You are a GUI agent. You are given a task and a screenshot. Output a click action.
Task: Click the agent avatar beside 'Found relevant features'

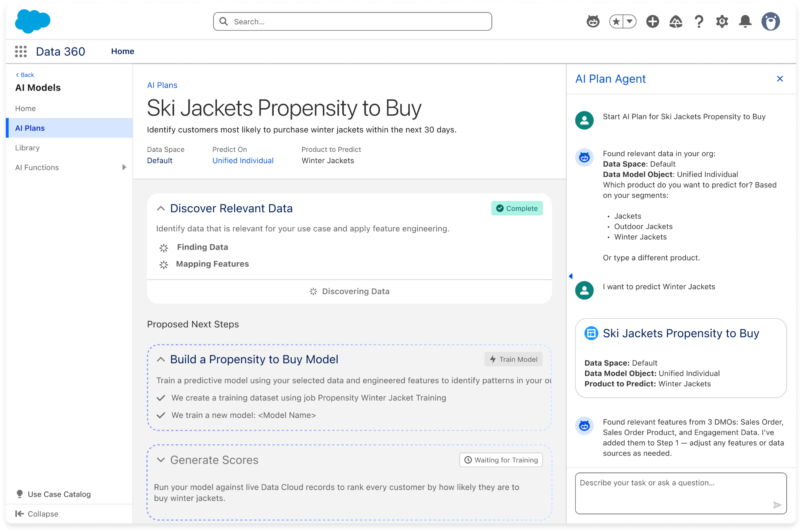tap(584, 426)
